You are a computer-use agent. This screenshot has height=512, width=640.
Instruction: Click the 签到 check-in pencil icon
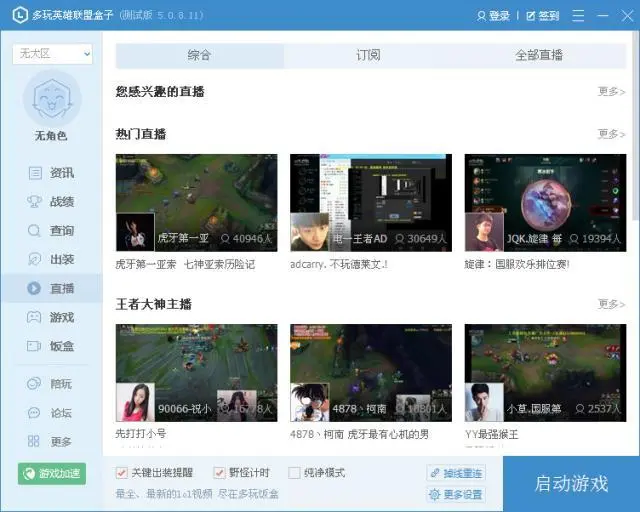click(531, 16)
